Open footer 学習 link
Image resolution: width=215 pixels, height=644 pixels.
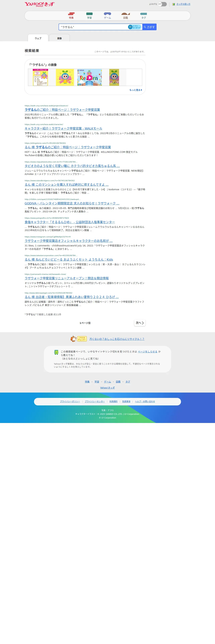click(x=97, y=382)
